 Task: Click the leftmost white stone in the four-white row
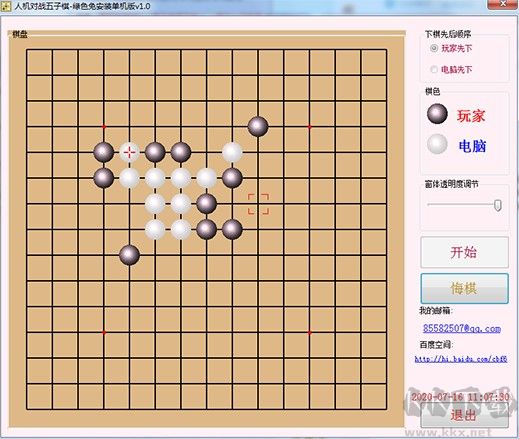[129, 178]
